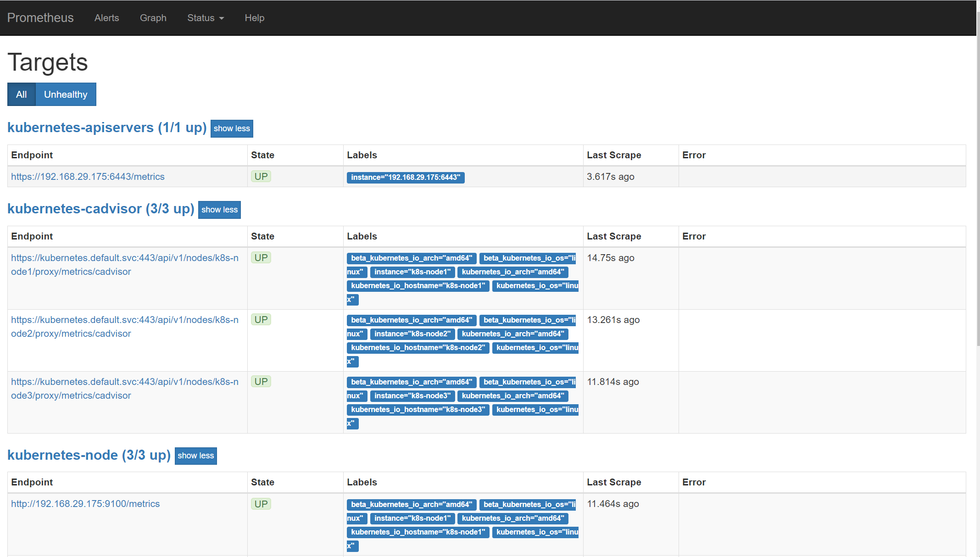Click the kubernetes_io_hostname="k8s-node2" label

point(418,348)
